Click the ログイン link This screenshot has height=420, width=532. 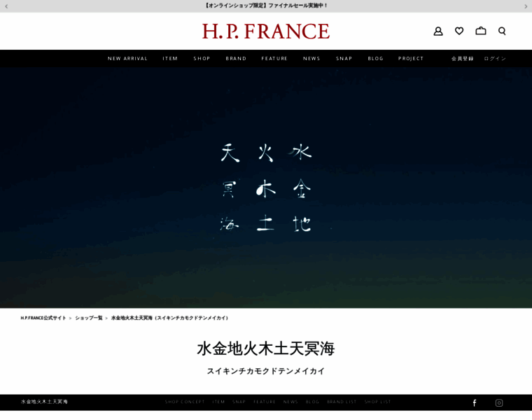(x=495, y=59)
